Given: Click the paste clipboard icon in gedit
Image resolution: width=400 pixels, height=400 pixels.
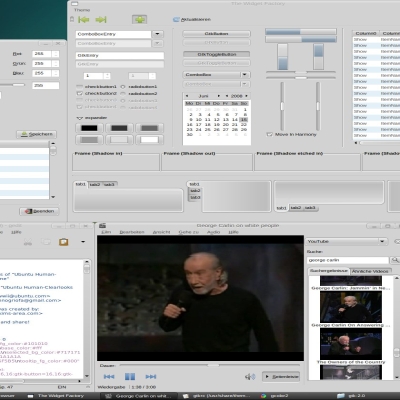Looking at the screenshot, I should click(63, 242).
